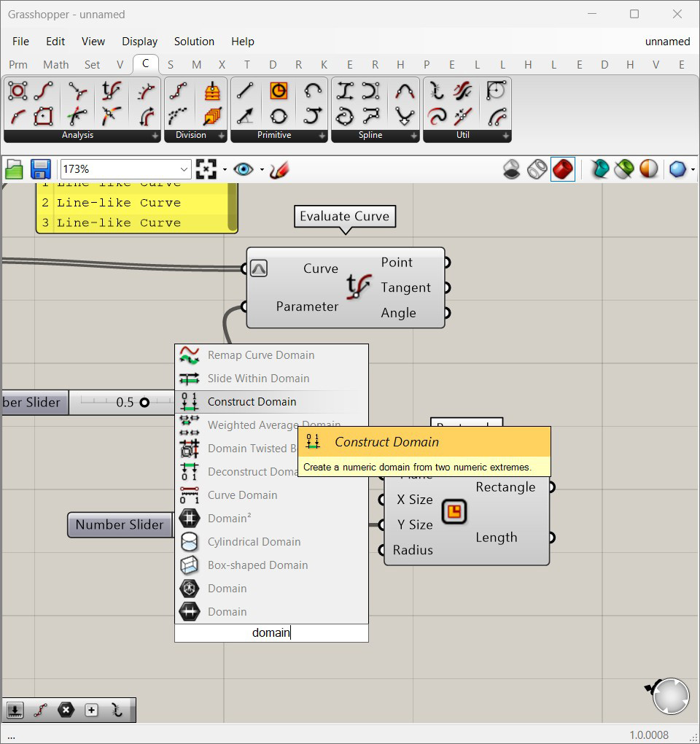The height and width of the screenshot is (744, 700).
Task: Choose Cylindrical Domain result
Action: 271,542
